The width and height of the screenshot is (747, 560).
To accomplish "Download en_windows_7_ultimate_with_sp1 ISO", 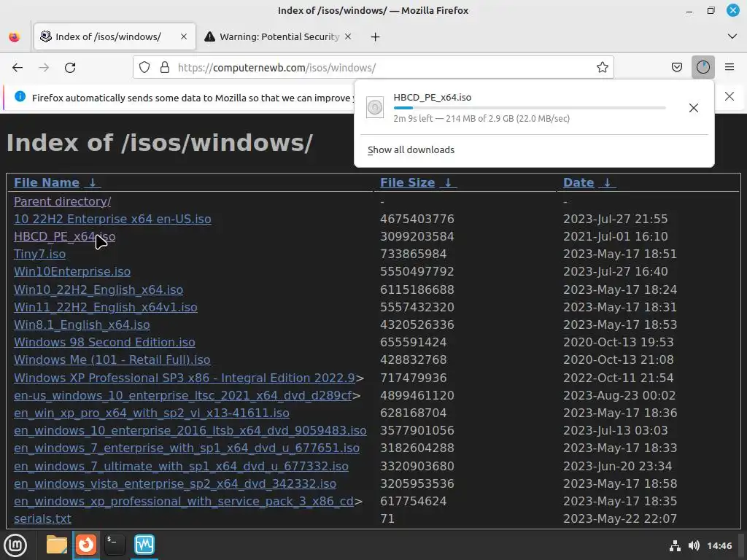I will point(181,466).
